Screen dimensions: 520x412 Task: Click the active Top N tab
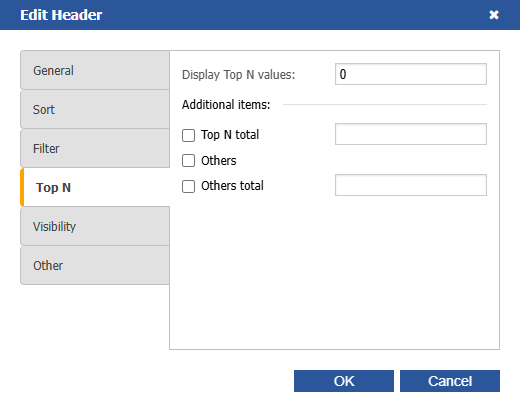(x=95, y=187)
